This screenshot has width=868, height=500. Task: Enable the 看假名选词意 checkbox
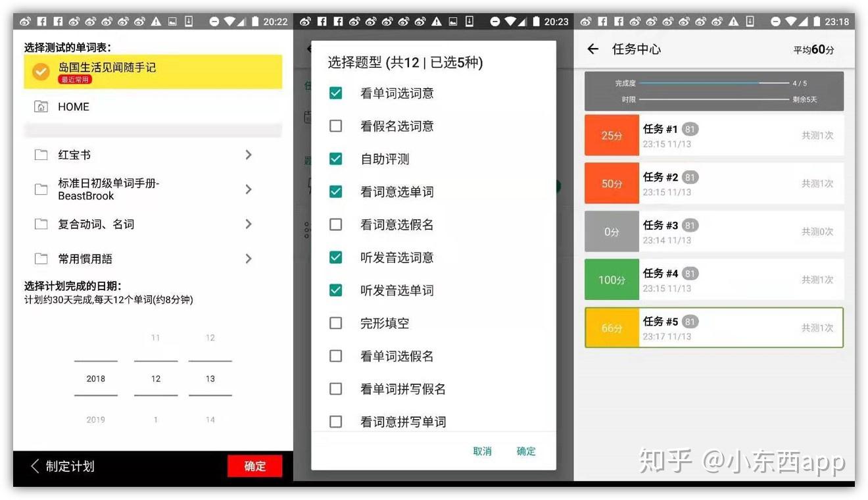click(x=335, y=126)
